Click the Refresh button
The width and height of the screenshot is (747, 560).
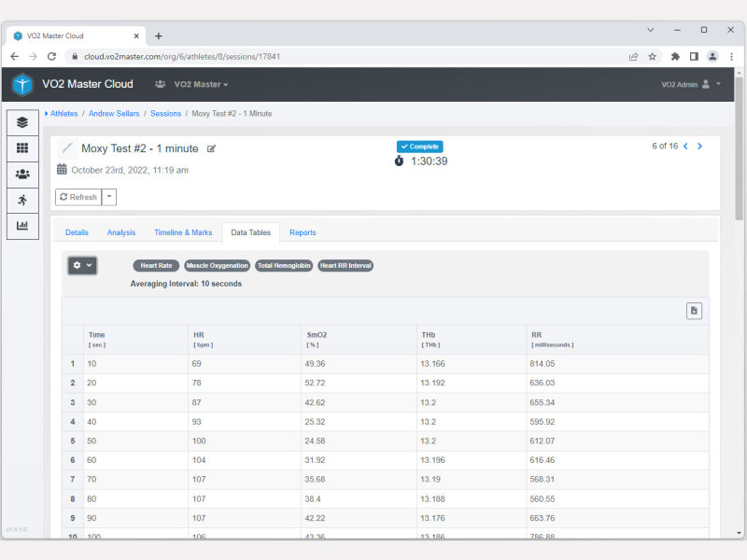(x=78, y=197)
